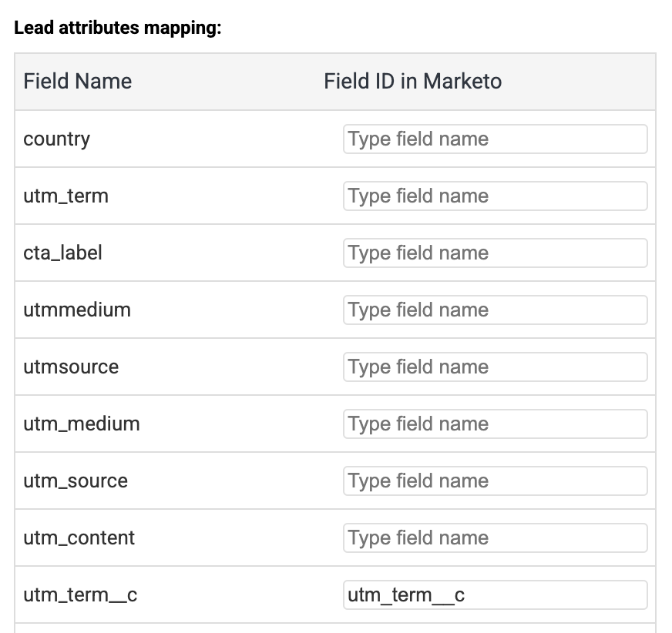Focus the utm_term Marketo field input
Image resolution: width=672 pixels, height=633 pixels.
click(x=495, y=196)
